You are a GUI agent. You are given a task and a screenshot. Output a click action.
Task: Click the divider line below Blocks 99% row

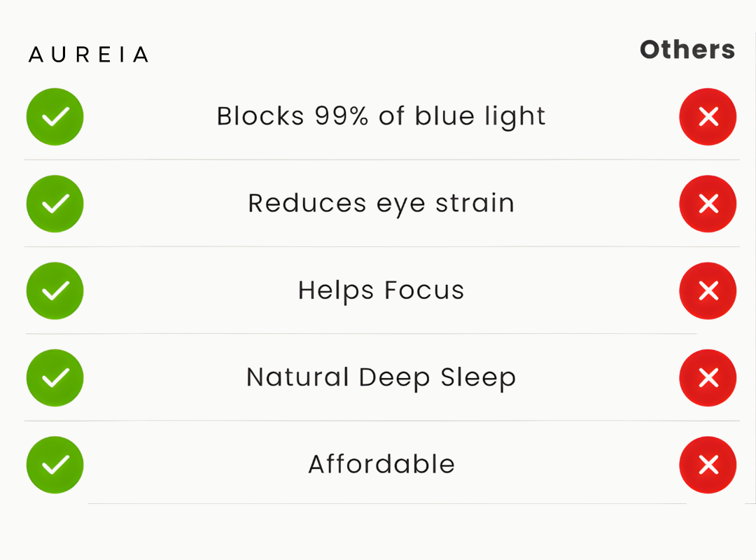point(381,160)
